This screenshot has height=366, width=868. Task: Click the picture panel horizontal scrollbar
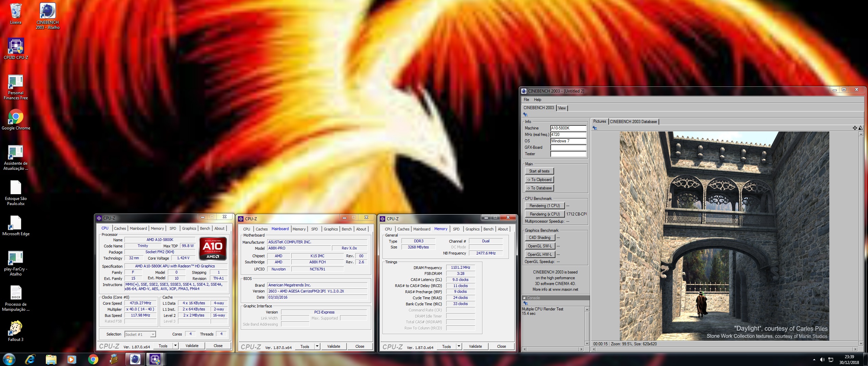point(724,349)
